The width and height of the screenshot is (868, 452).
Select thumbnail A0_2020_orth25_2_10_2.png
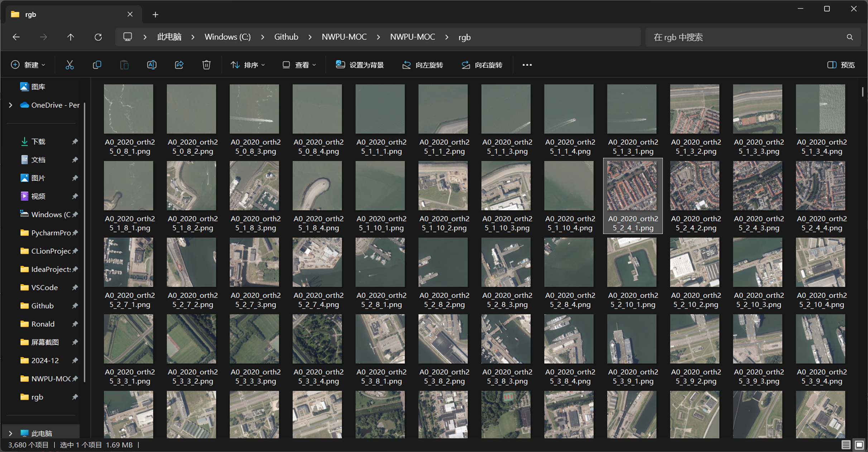point(695,262)
